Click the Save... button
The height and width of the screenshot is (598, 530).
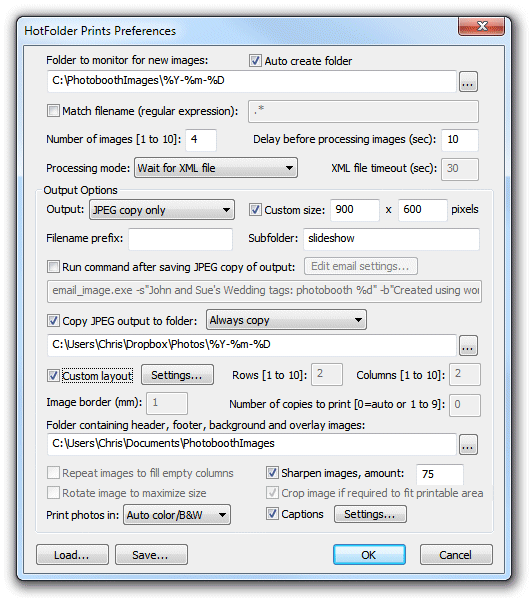(151, 555)
